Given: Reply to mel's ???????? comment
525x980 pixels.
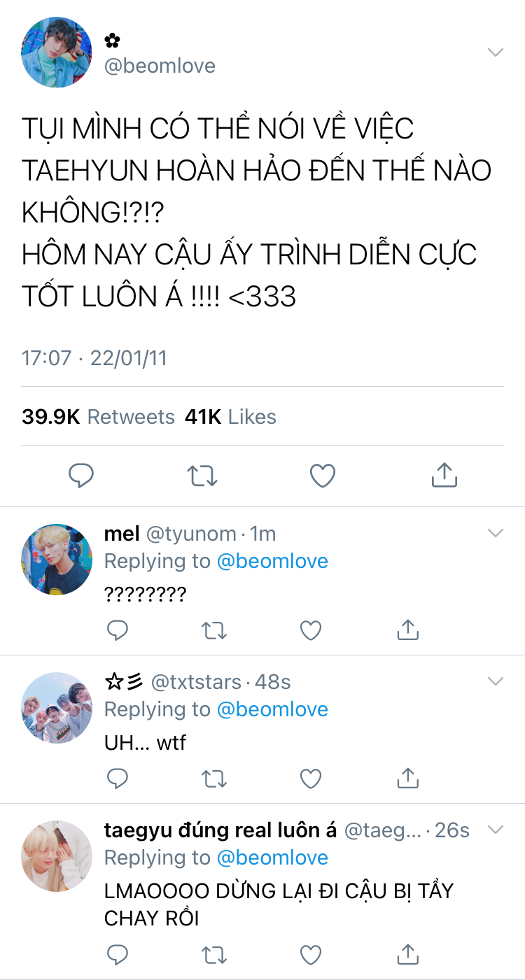Looking at the screenshot, I should [x=118, y=630].
